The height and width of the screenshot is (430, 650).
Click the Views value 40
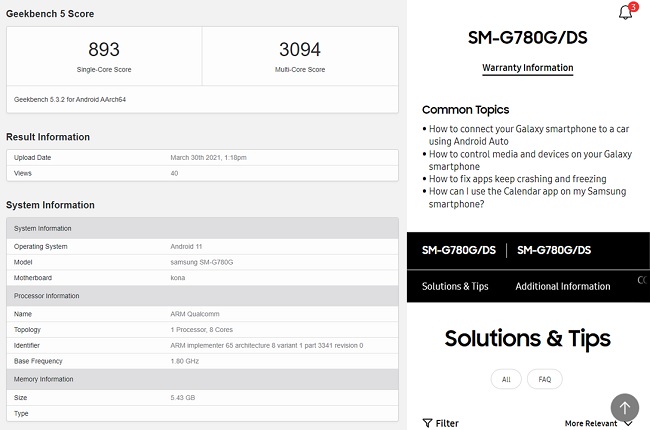click(174, 173)
